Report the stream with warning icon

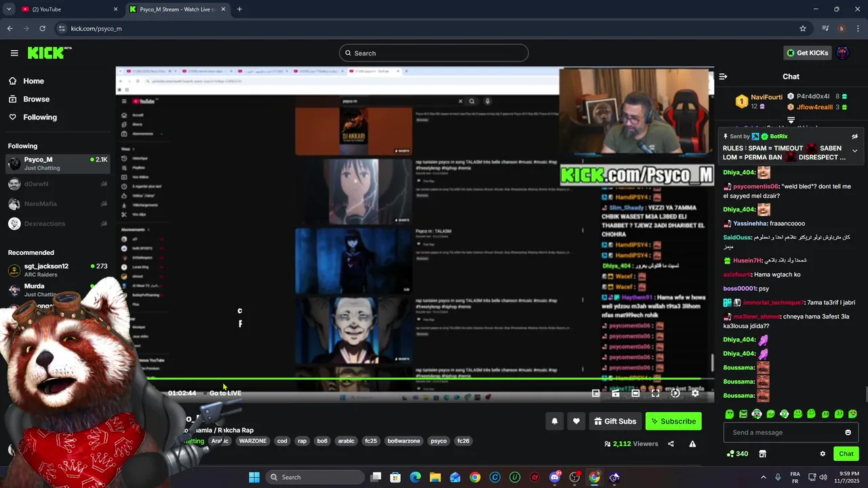(692, 444)
